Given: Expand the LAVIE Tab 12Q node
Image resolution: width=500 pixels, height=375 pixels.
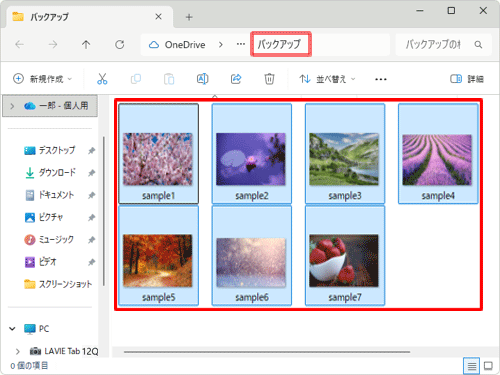Looking at the screenshot, I should click(x=18, y=351).
